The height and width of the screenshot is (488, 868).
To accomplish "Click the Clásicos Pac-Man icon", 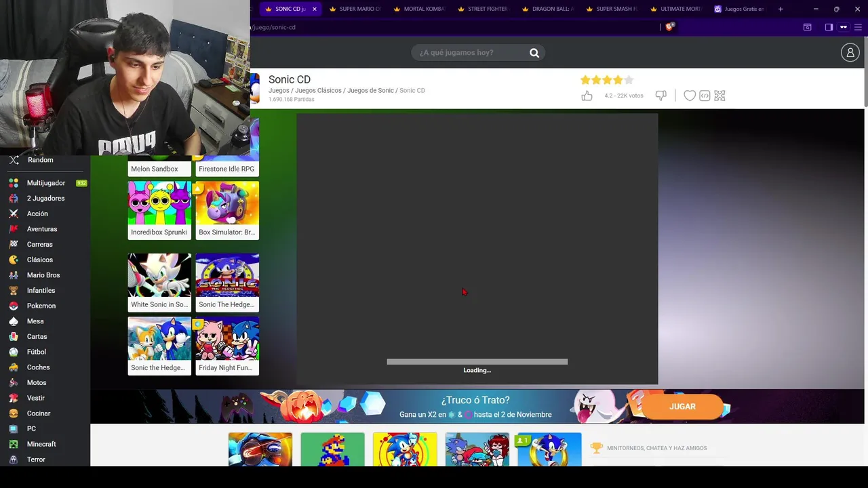I will pos(14,260).
